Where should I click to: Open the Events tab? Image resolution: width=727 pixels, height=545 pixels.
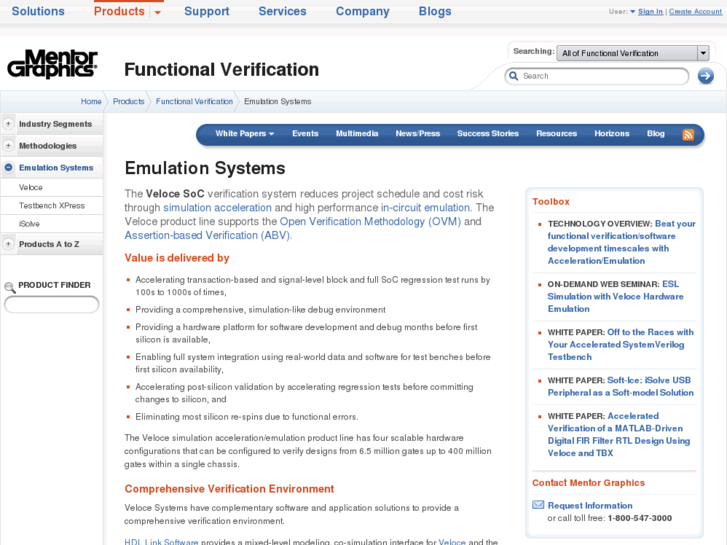(305, 134)
